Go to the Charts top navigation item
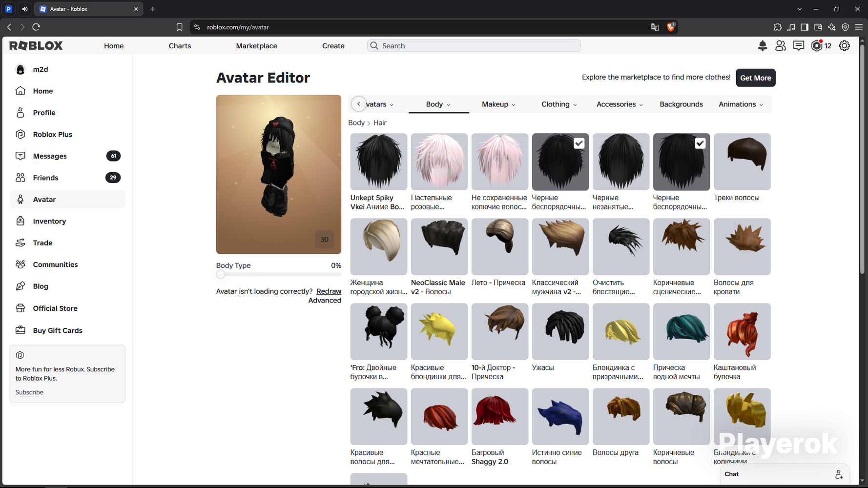This screenshot has height=488, width=868. (180, 46)
